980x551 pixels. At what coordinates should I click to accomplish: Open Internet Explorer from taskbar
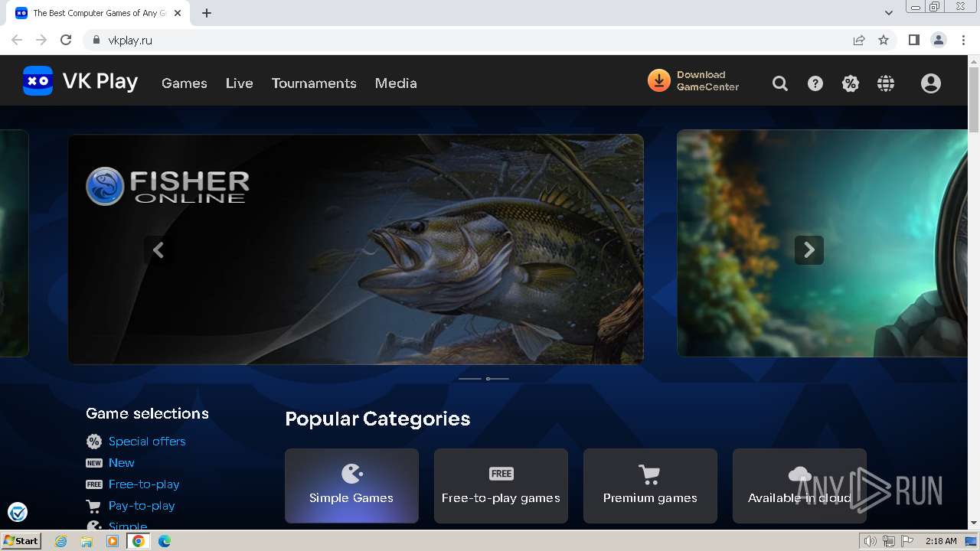point(61,541)
